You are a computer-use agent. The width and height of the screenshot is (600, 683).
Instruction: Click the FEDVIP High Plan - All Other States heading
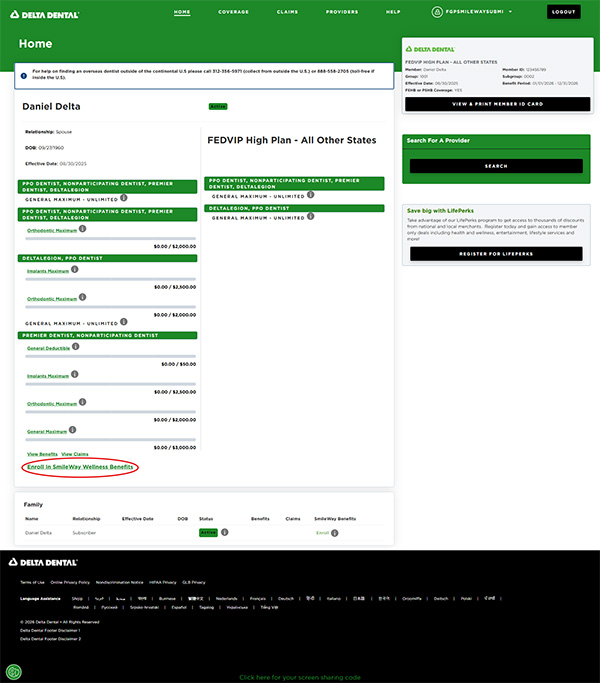tap(292, 140)
